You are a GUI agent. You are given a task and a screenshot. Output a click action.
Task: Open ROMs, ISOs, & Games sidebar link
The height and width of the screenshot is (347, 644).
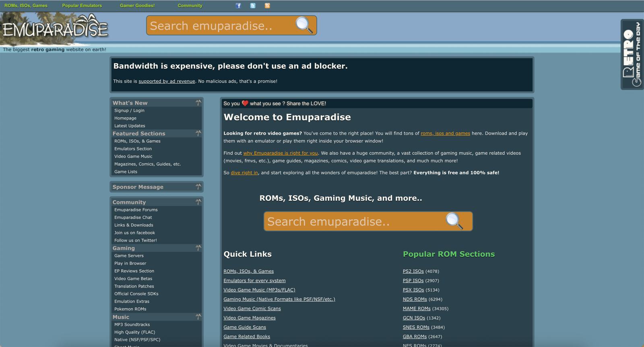click(x=137, y=141)
